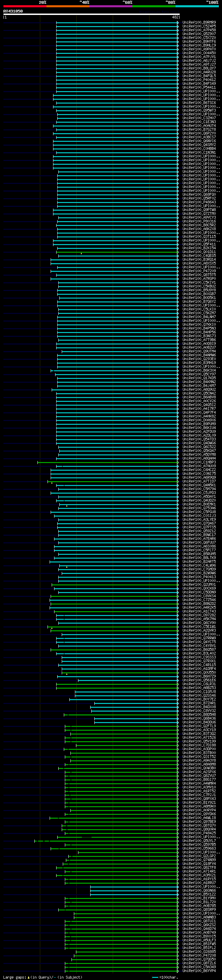Select the UniRef100_B9HLC9 label

[199, 45]
